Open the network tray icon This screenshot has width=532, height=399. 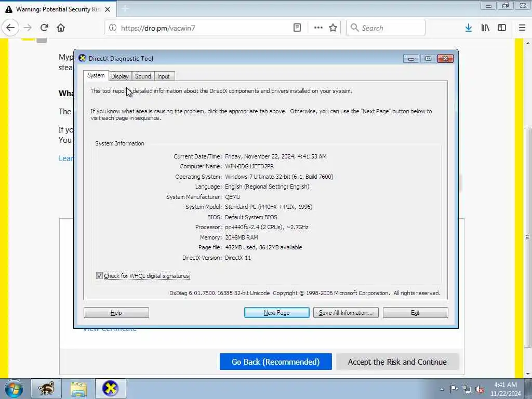point(467,389)
